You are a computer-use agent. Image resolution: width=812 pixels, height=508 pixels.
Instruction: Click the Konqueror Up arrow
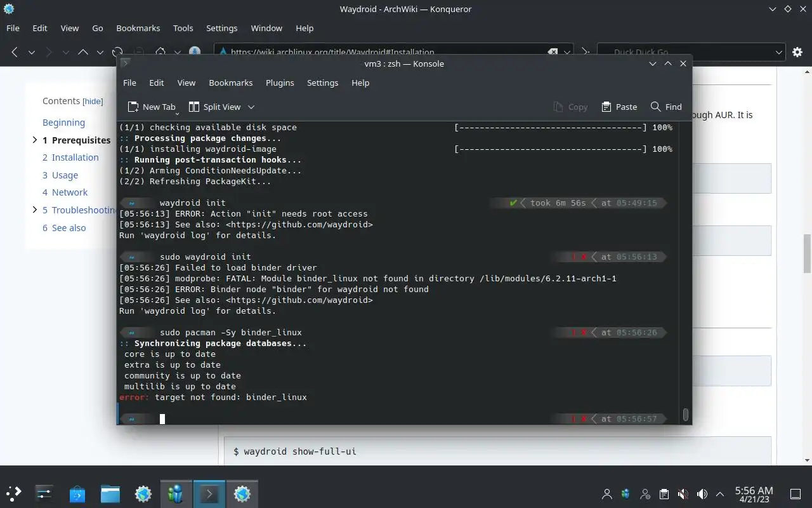(x=83, y=52)
